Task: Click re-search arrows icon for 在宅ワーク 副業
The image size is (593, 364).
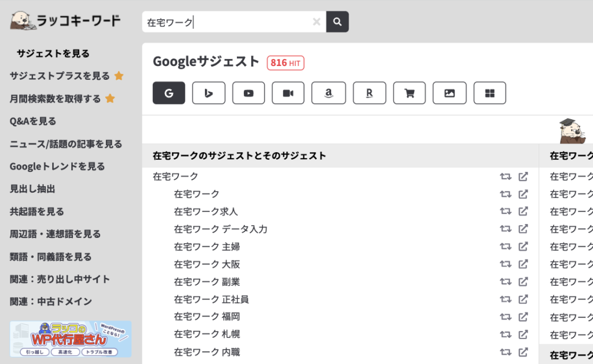Action: (505, 282)
